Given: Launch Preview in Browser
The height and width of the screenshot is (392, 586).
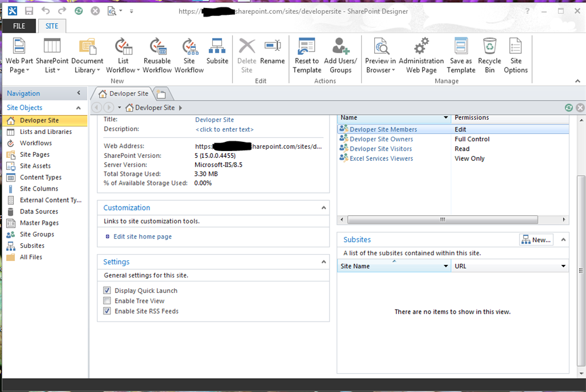Looking at the screenshot, I should tap(381, 56).
